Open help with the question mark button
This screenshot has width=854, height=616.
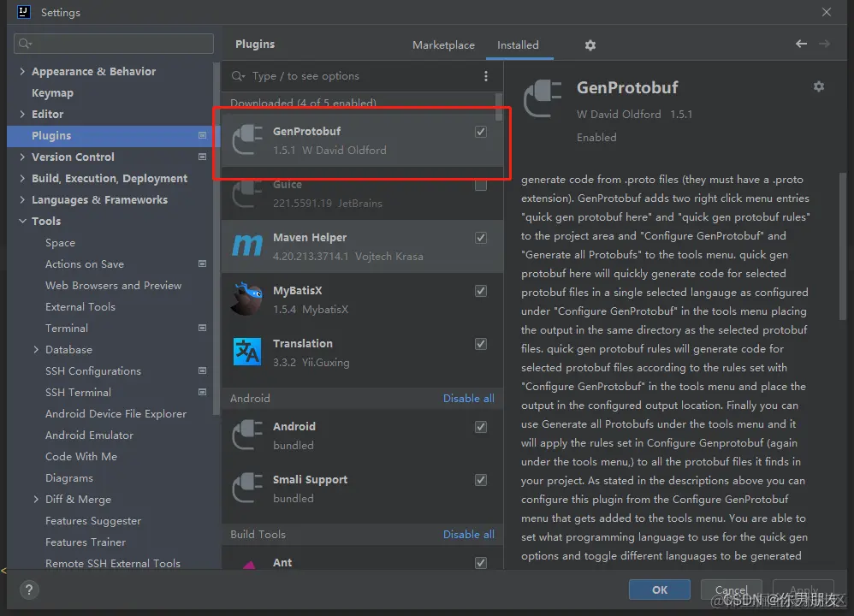(x=29, y=589)
